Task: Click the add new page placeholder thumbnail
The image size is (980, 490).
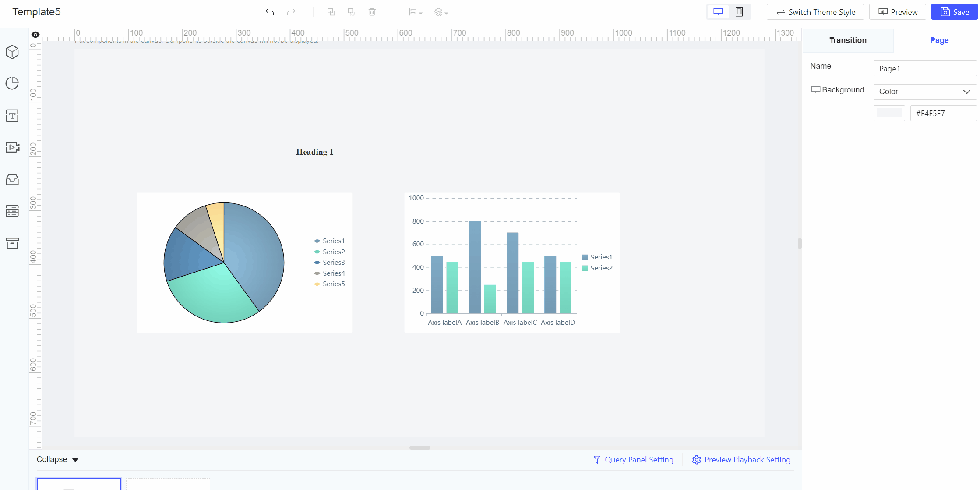Action: coord(168,484)
